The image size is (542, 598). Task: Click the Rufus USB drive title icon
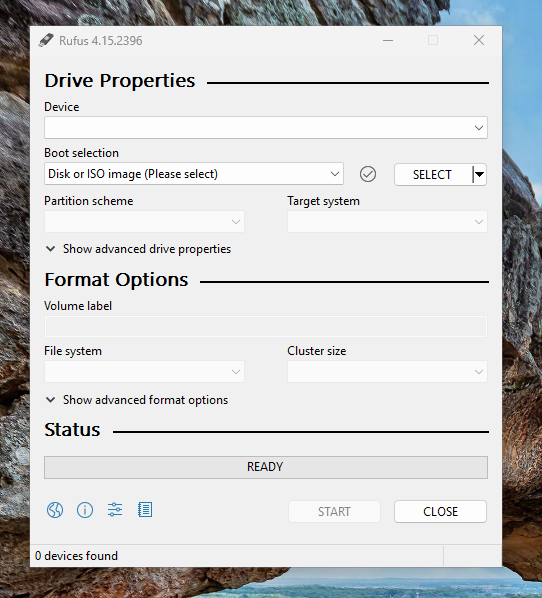[x=46, y=40]
